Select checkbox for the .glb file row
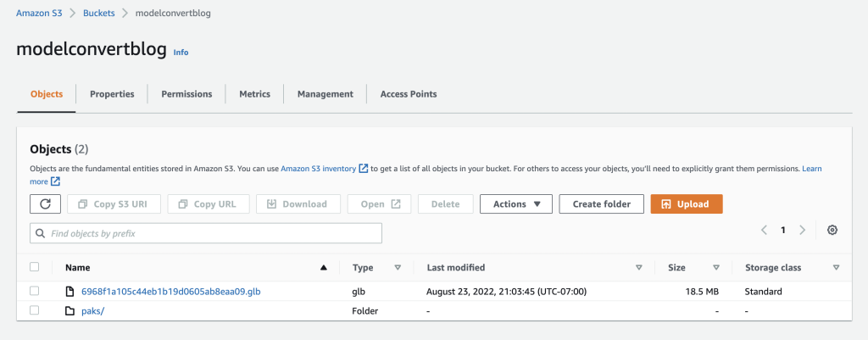Image resolution: width=868 pixels, height=340 pixels. [34, 291]
